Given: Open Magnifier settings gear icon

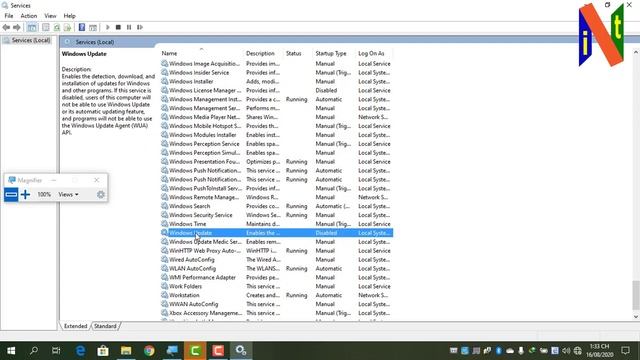Looking at the screenshot, I should (x=101, y=195).
